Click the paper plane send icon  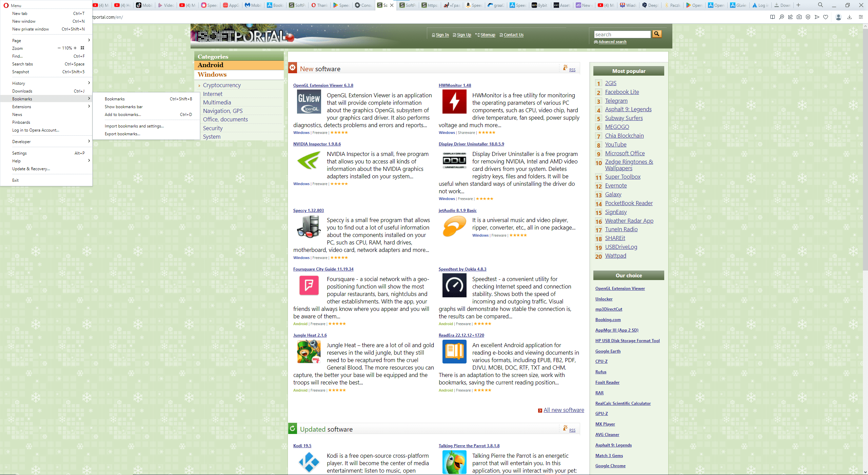tap(817, 17)
